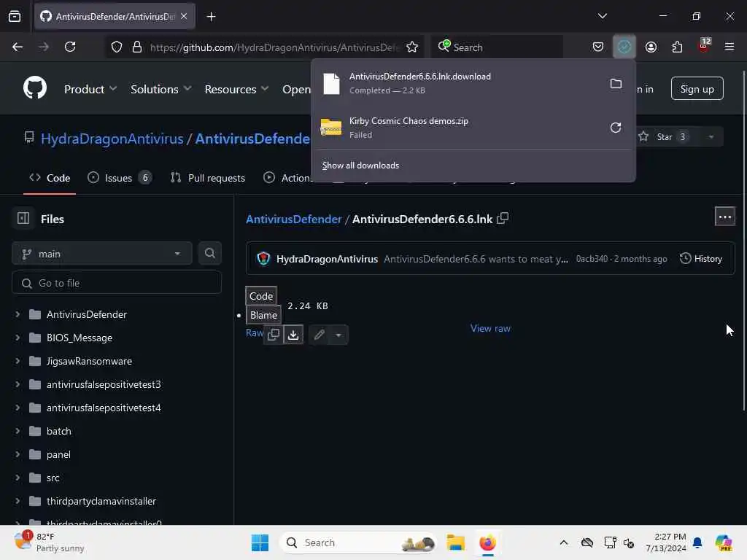Click the search icon beside branch selector
747x560 pixels.
209,253
